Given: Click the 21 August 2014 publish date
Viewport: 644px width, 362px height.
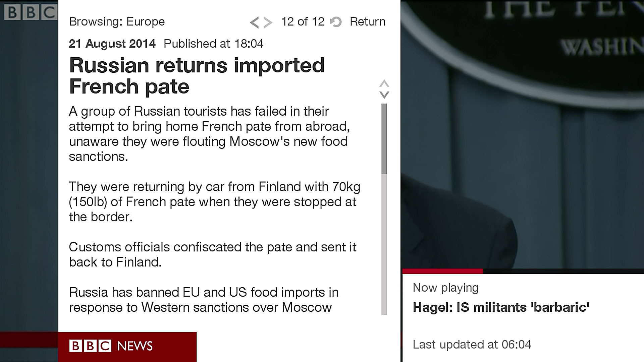Looking at the screenshot, I should tap(112, 44).
